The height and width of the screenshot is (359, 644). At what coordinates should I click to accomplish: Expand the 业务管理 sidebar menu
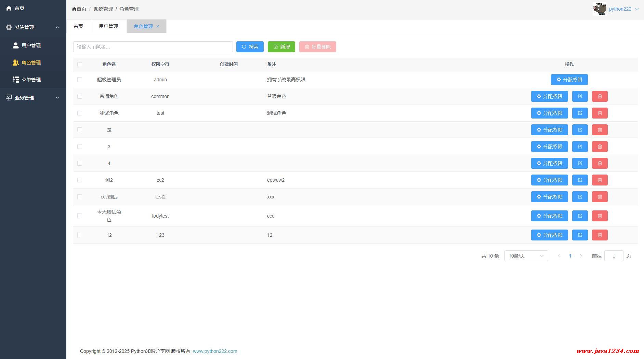pos(33,98)
